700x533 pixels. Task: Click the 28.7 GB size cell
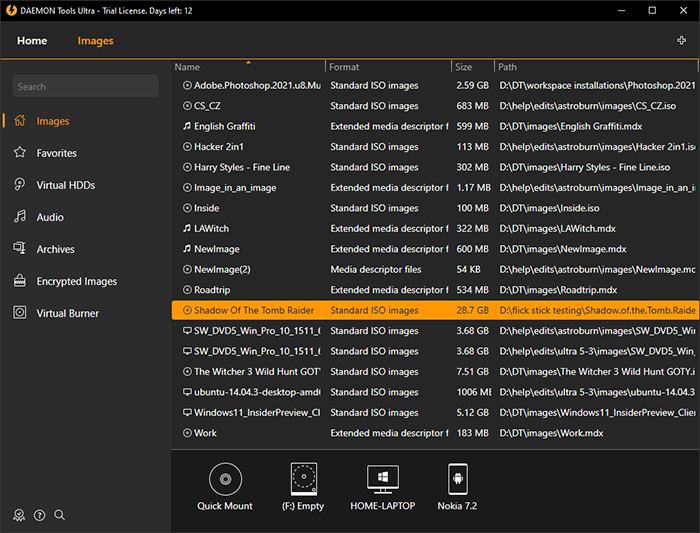coord(472,310)
